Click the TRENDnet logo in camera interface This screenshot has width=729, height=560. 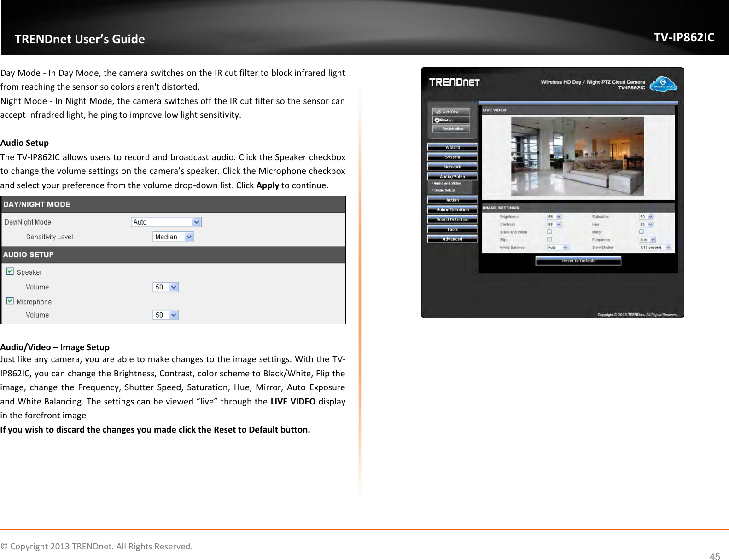tap(455, 82)
